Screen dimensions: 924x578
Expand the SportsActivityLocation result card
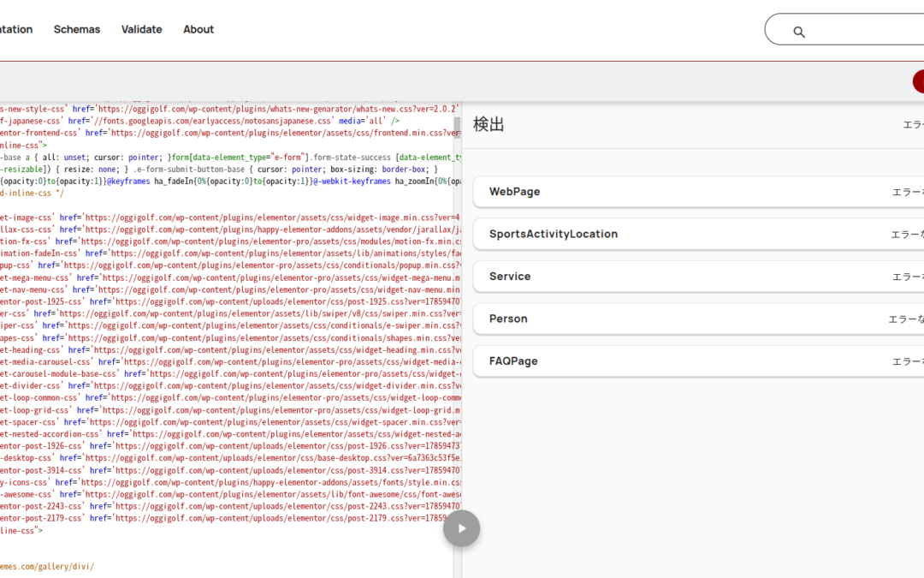click(x=698, y=234)
